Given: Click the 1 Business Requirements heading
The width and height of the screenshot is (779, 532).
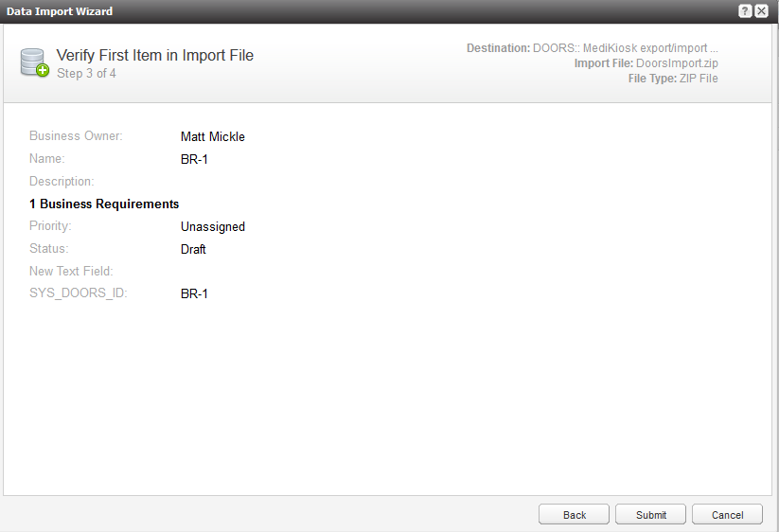Looking at the screenshot, I should click(x=104, y=204).
